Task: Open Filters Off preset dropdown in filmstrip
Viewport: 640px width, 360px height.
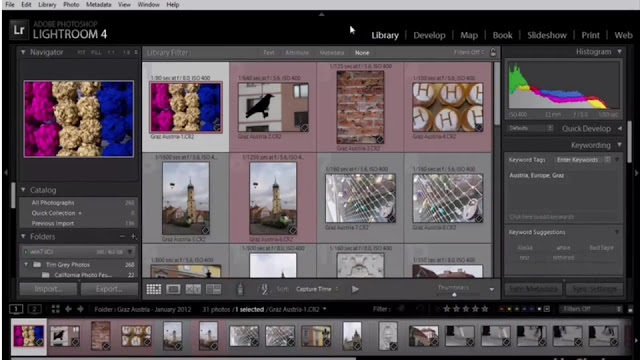Action: 591,309
